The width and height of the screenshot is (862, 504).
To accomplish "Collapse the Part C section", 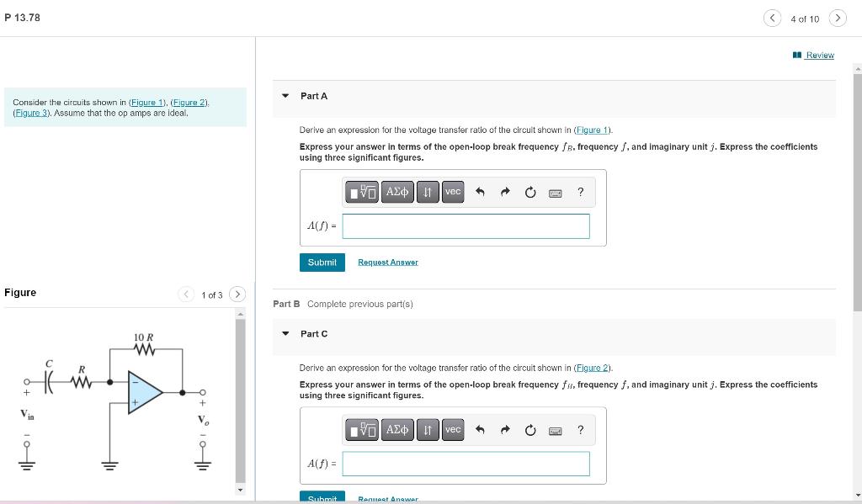I will click(285, 334).
